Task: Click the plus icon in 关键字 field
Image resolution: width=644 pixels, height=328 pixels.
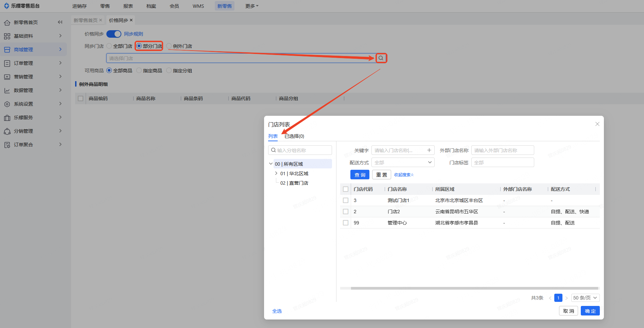Action: [x=429, y=150]
